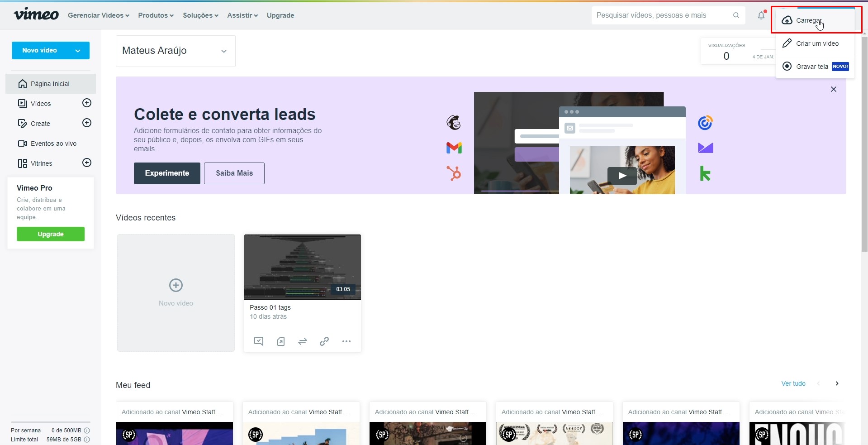The image size is (868, 445).
Task: Click the Visualizações stats card
Action: tap(738, 51)
